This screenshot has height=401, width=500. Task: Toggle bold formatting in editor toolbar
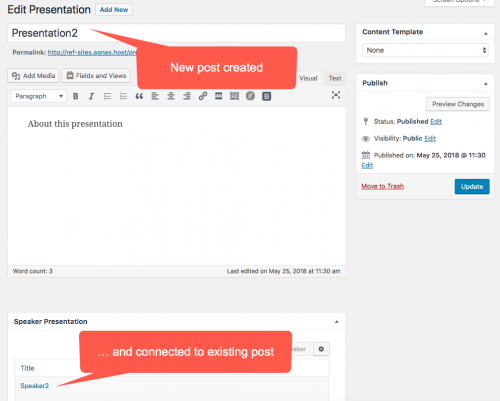[76, 96]
